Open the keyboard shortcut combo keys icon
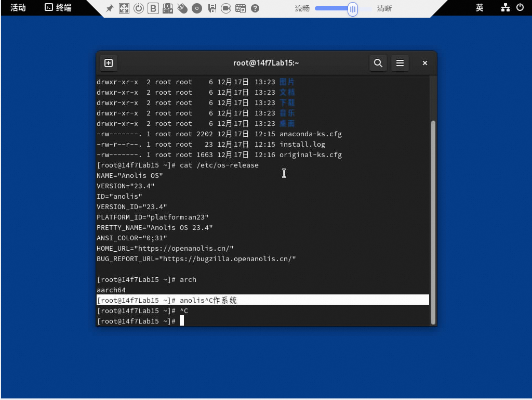This screenshot has height=400, width=532. point(168,8)
